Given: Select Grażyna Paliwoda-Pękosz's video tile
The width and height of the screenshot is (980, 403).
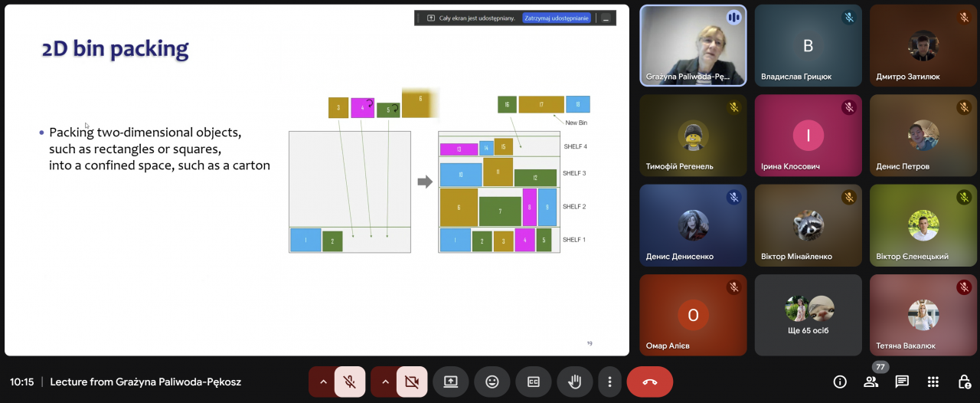Looking at the screenshot, I should [x=693, y=44].
